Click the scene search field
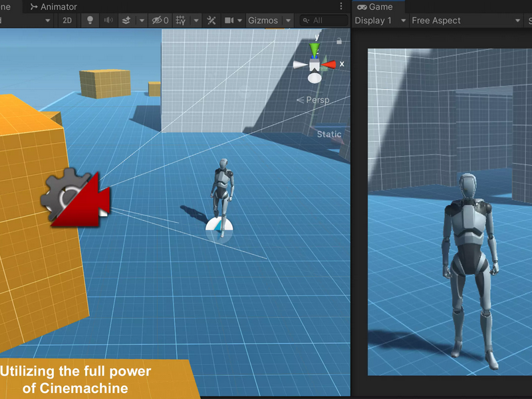 pyautogui.click(x=324, y=21)
